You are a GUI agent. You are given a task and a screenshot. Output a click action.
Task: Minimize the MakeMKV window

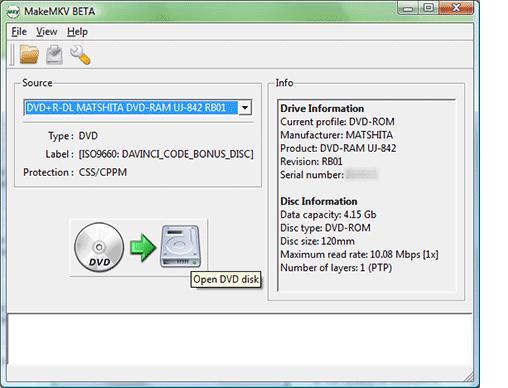[407, 8]
